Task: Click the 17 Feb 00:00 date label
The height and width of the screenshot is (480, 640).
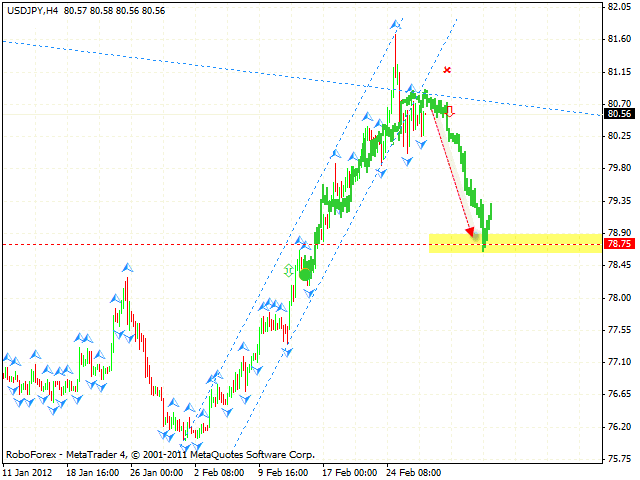Action: point(349,471)
